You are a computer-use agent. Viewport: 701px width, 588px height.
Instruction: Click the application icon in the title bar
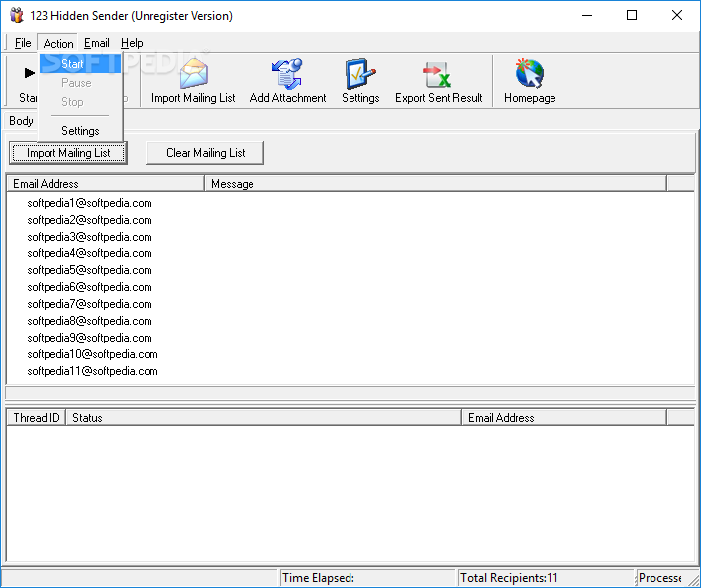(17, 15)
